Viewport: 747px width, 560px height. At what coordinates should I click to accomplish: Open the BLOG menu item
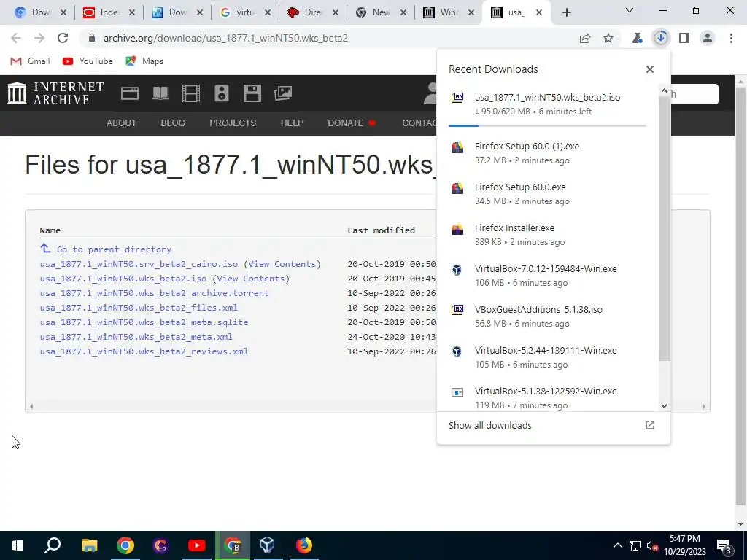pos(173,122)
